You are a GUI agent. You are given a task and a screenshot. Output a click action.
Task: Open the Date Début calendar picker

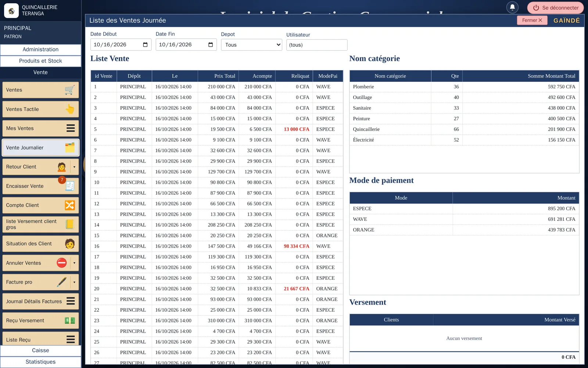(x=145, y=45)
